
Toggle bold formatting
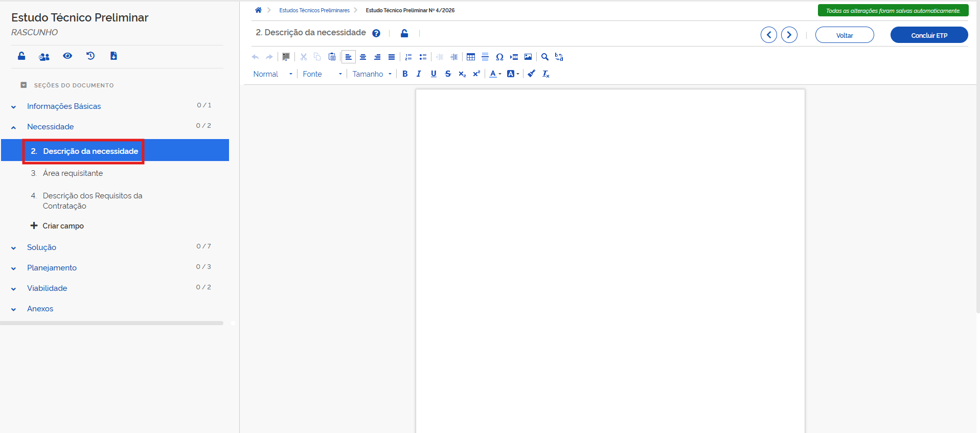pos(405,74)
